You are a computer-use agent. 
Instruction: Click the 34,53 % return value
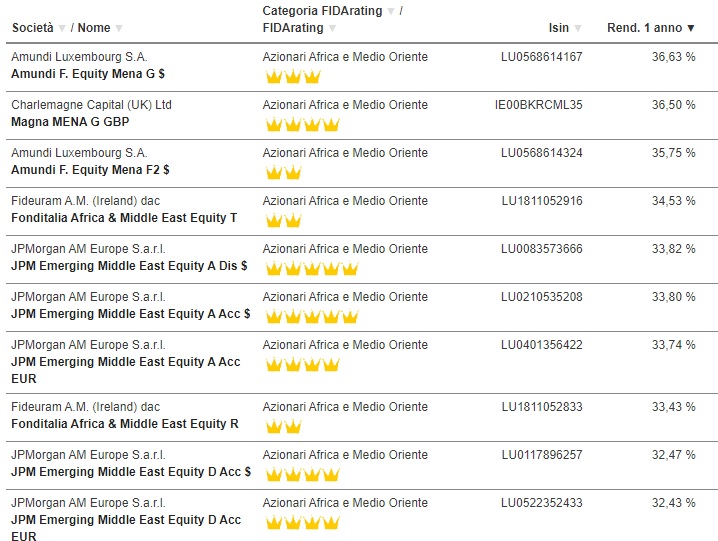click(674, 201)
